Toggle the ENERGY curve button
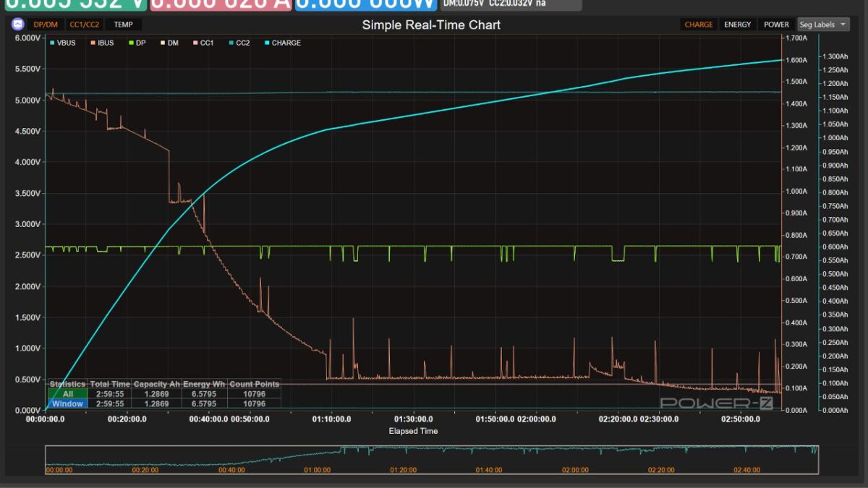Viewport: 868px width, 488px height. 737,25
